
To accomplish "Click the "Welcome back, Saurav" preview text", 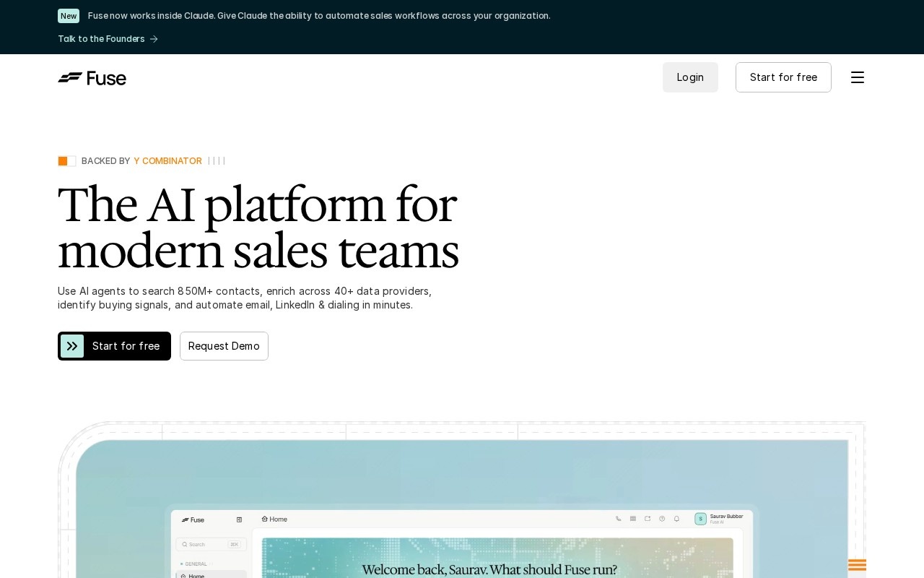I will tap(489, 569).
